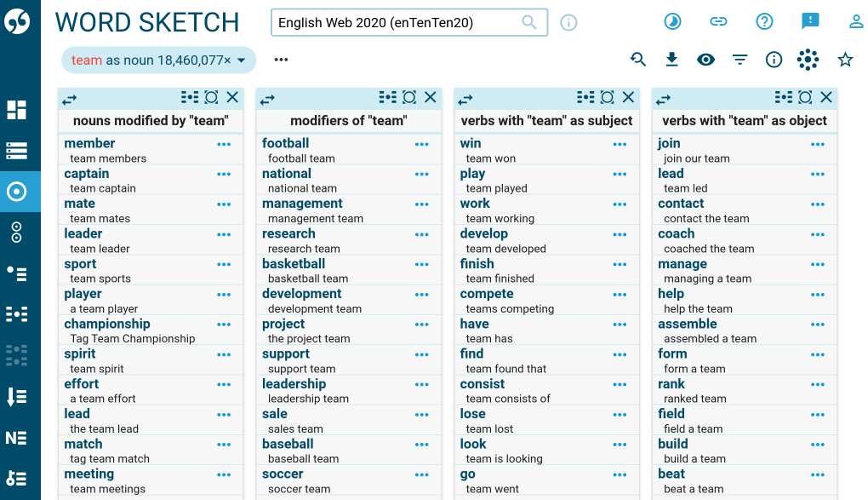Click the example 'managing a team'
This screenshot has height=500, width=868.
(x=707, y=279)
